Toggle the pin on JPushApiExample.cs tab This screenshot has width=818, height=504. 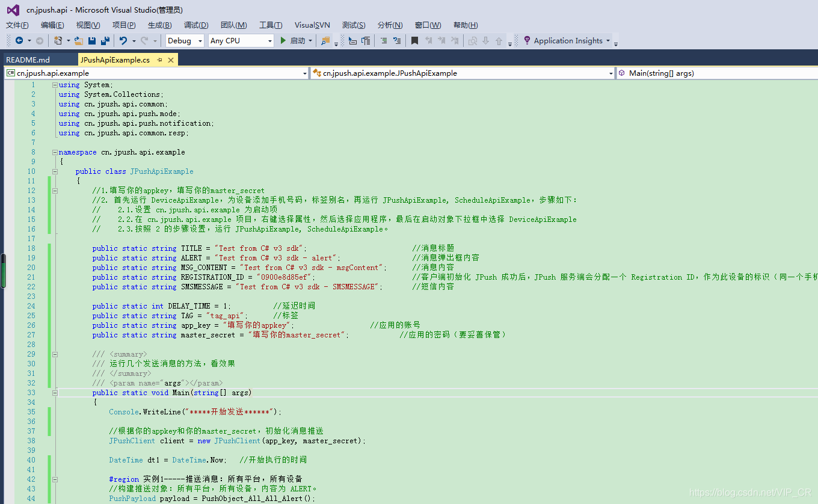point(159,60)
